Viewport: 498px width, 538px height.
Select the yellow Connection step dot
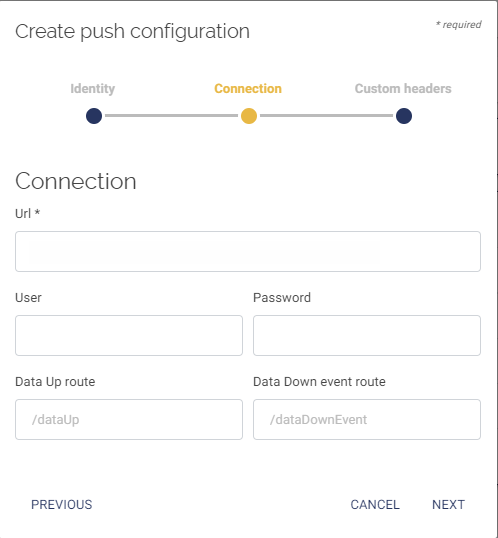pyautogui.click(x=249, y=116)
